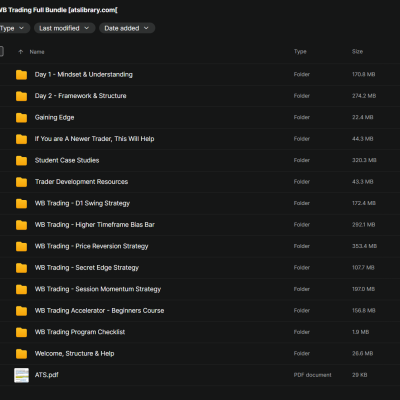400x400 pixels.
Task: Click the 197.0 MB size value
Action: (x=364, y=289)
